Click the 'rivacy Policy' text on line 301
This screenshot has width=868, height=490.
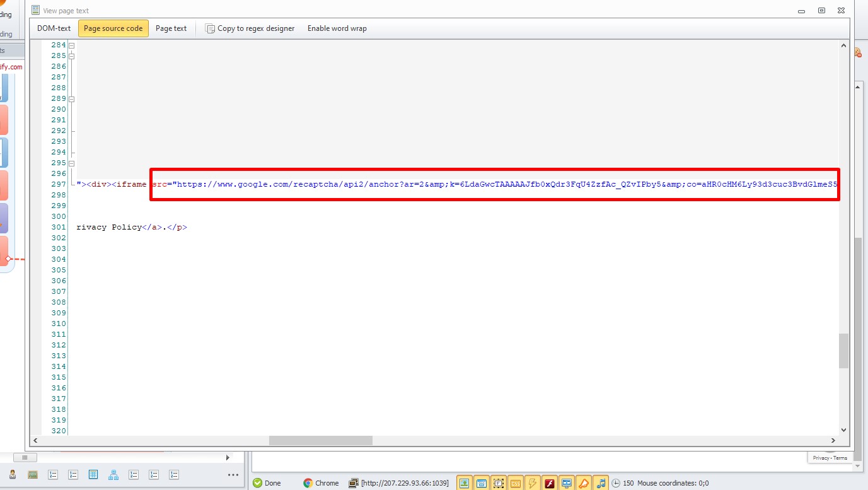(109, 227)
